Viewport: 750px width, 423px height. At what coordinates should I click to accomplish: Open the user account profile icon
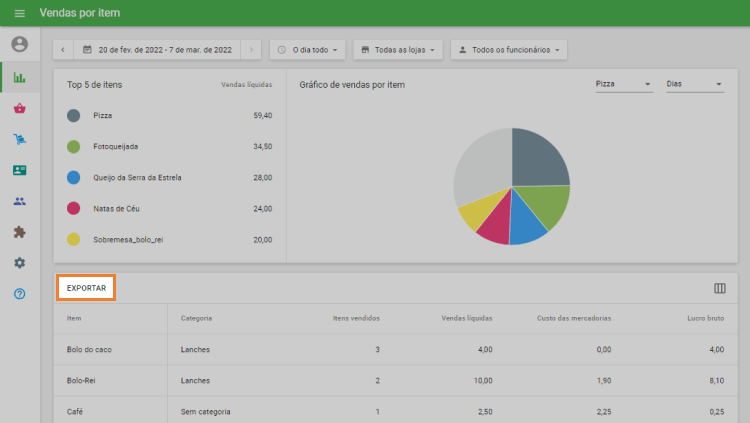pos(19,44)
